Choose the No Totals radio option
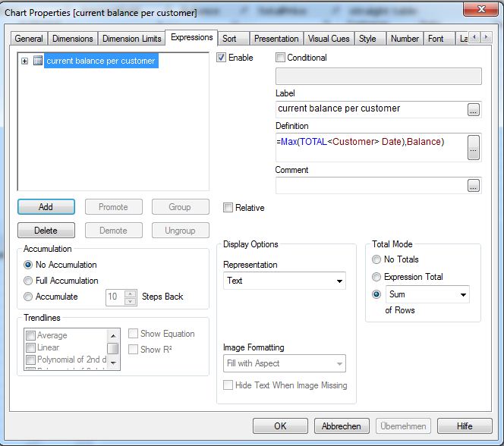Screen dimensions: 504x446 (x=376, y=259)
